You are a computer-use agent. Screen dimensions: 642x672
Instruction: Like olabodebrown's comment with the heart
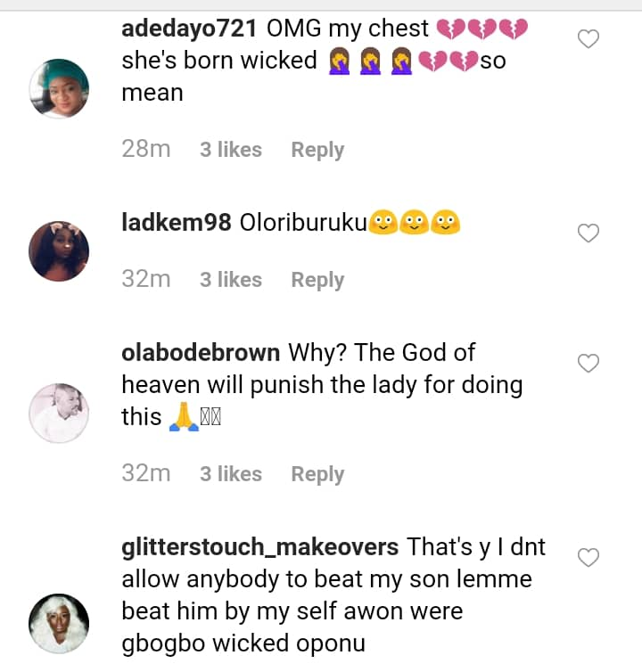tap(588, 363)
